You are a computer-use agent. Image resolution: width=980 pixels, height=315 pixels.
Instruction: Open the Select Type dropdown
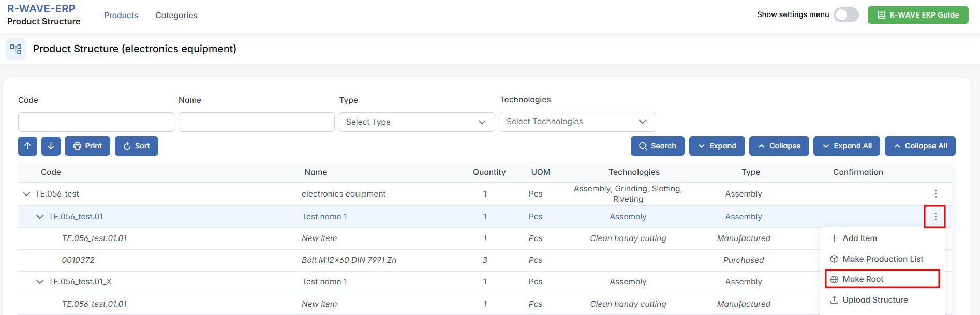(417, 122)
